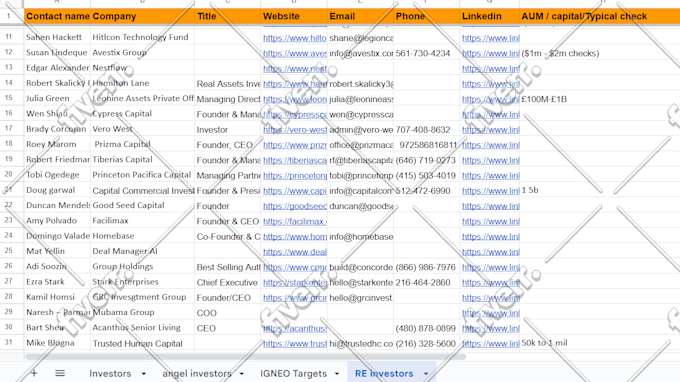680x382 pixels.
Task: Open RE investors tab dropdown arrow
Action: point(426,374)
